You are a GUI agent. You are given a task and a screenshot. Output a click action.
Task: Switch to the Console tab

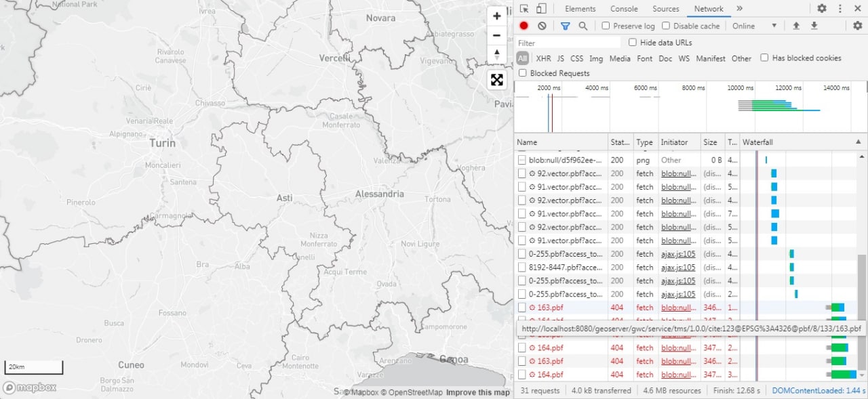[x=624, y=9]
